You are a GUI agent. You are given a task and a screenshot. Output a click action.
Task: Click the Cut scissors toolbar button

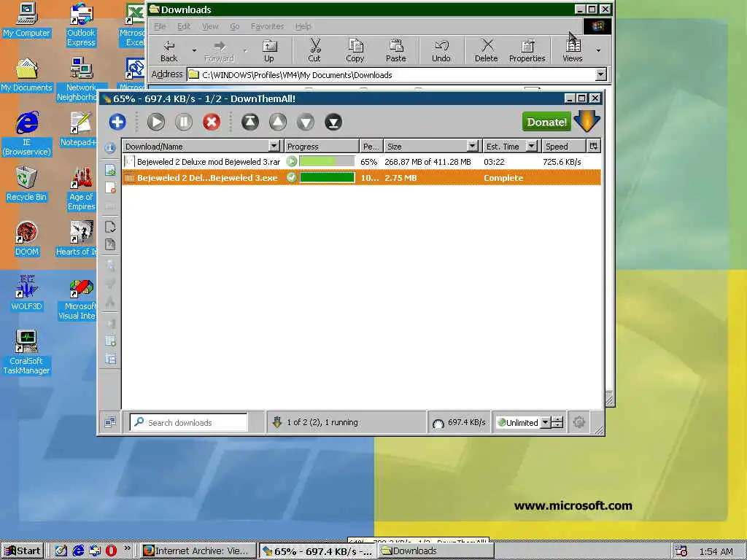(314, 50)
